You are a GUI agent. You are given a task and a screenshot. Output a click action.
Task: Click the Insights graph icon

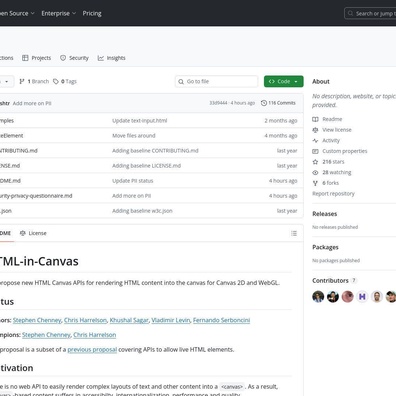click(x=101, y=58)
